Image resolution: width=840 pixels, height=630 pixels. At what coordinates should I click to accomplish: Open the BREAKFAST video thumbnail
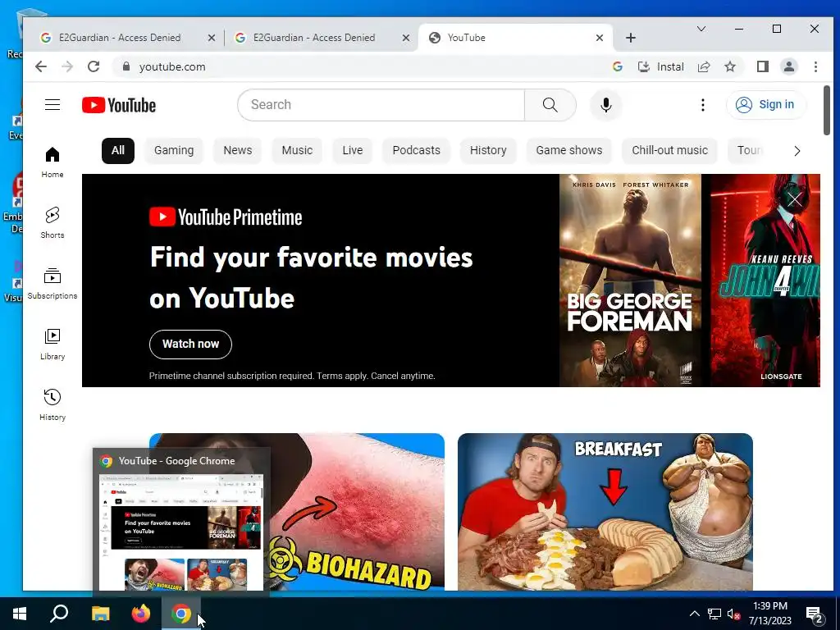pos(605,511)
